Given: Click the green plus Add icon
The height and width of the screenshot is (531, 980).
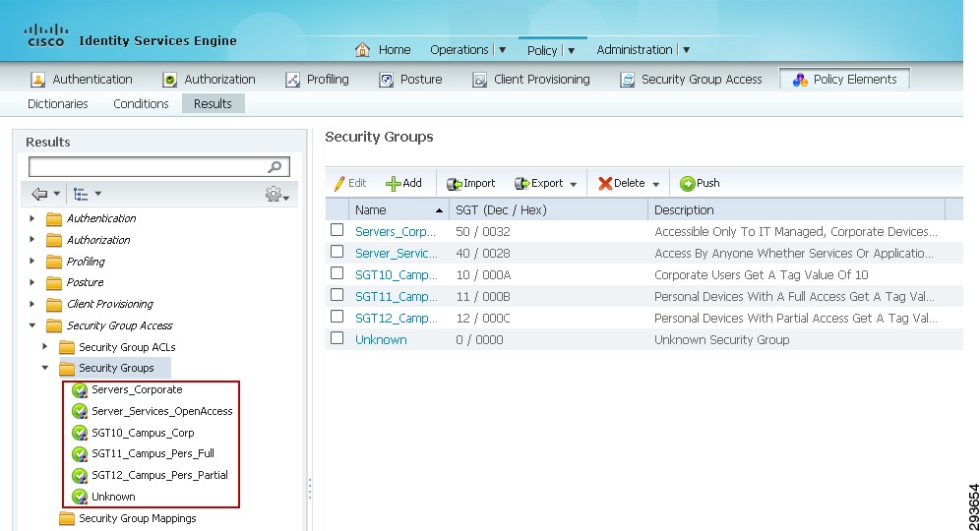Looking at the screenshot, I should 393,184.
